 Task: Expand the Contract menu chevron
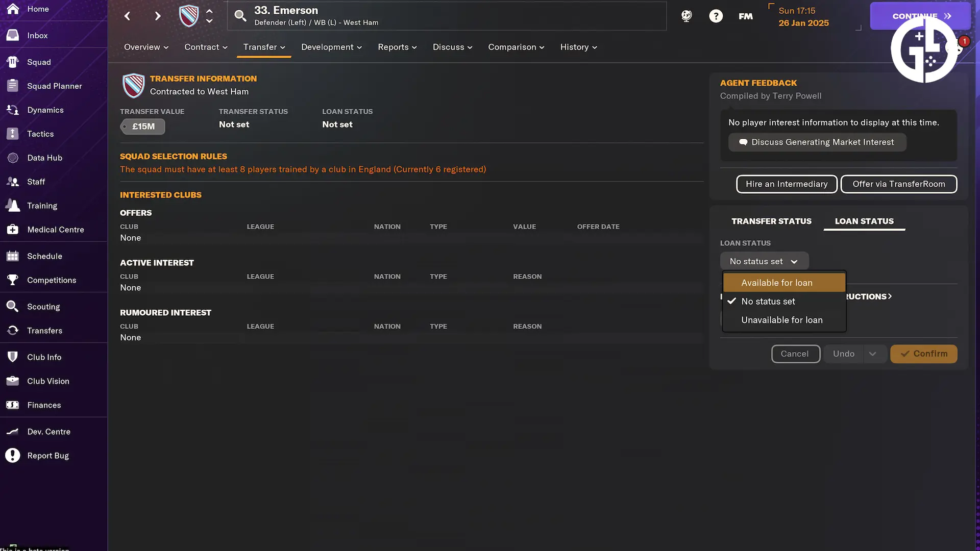(x=225, y=47)
